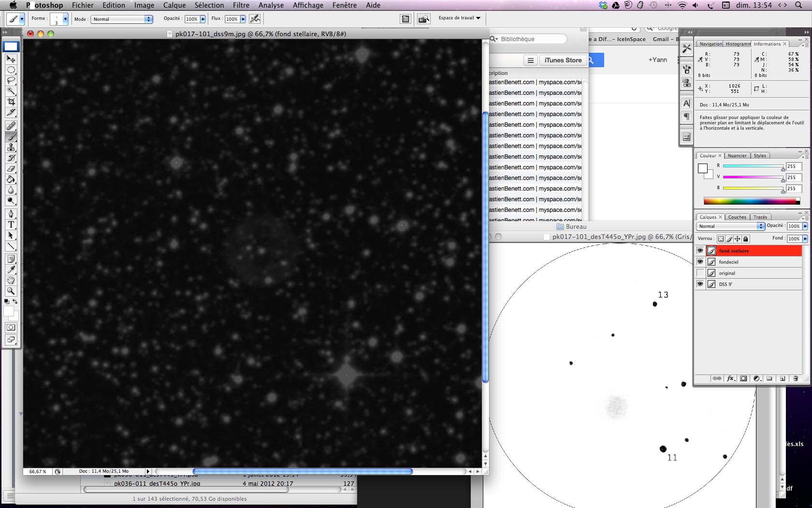Click the iTunes Bibliothèque search field
The height and width of the screenshot is (508, 812).
pos(528,39)
